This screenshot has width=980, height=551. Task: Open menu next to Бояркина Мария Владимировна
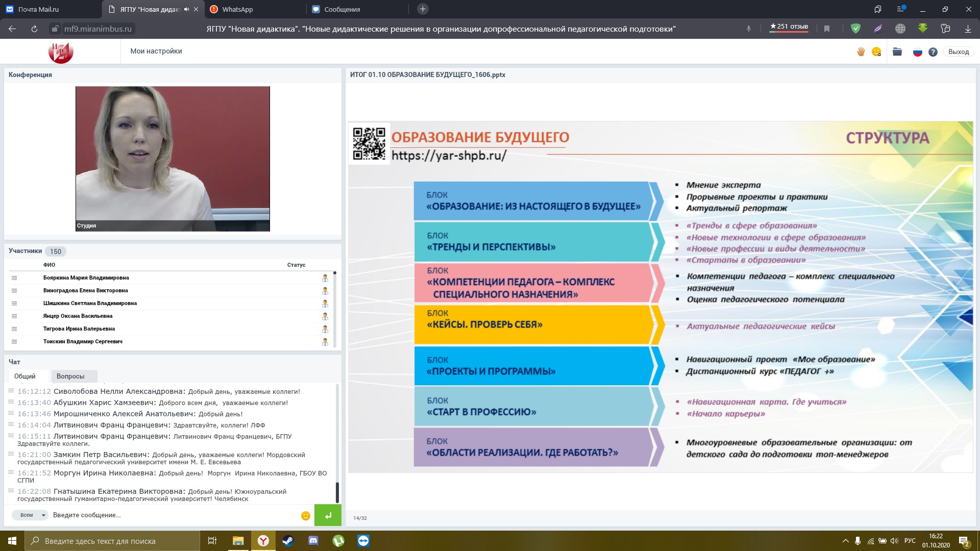[14, 278]
